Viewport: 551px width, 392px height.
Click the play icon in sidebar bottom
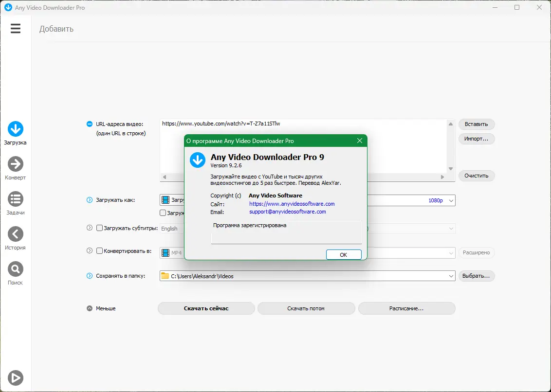pyautogui.click(x=16, y=377)
